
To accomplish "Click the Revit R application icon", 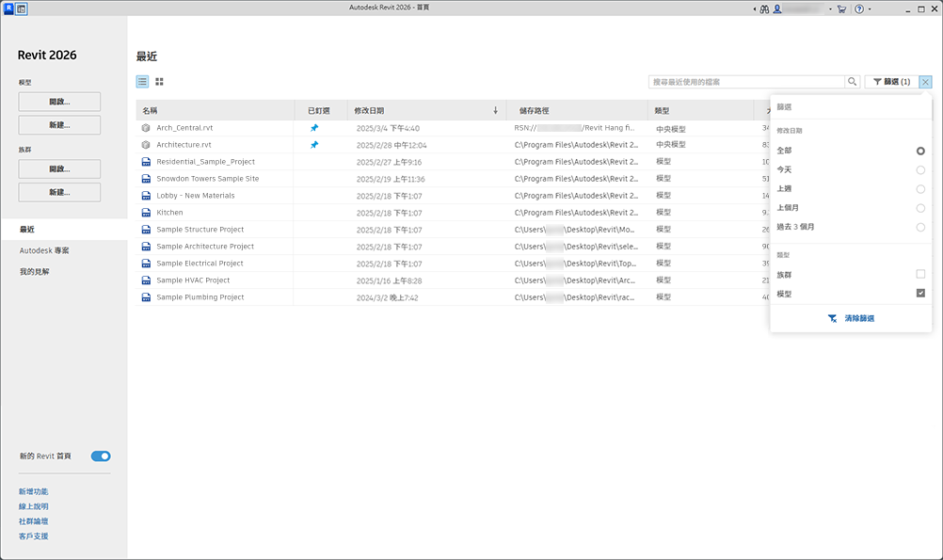I will coord(8,8).
